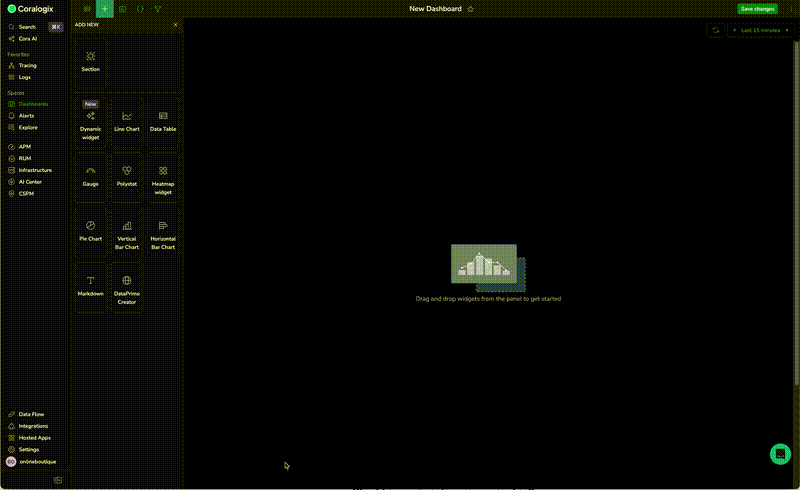Screen dimensions: 800x490
Task: Pick the Pie Chart widget
Action: 90,230
